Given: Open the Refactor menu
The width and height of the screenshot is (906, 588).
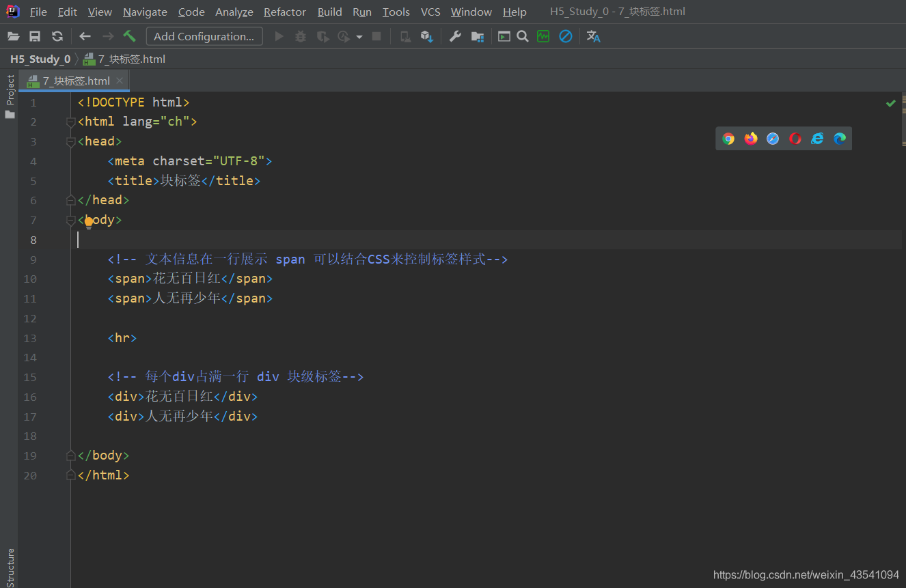Looking at the screenshot, I should (x=285, y=12).
